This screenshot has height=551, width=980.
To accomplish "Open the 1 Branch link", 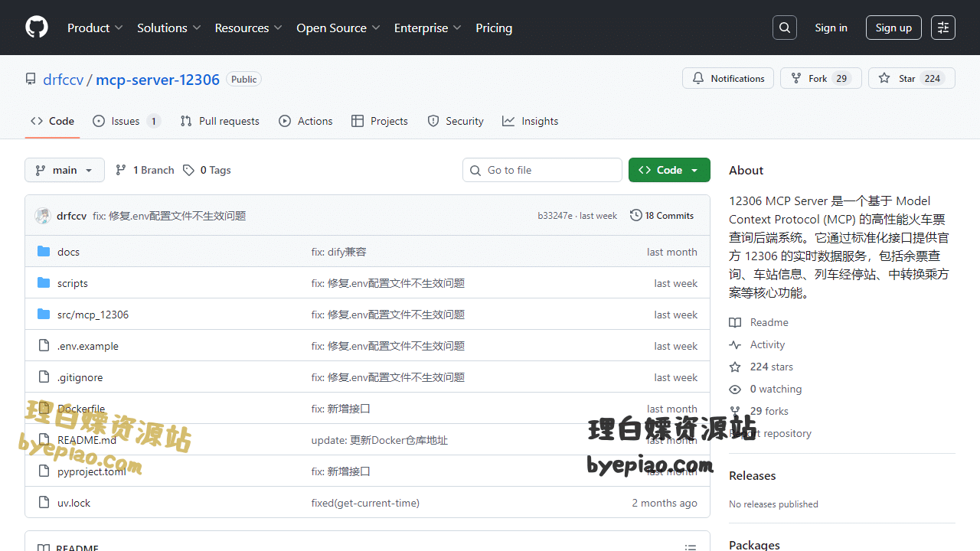I will pos(145,170).
